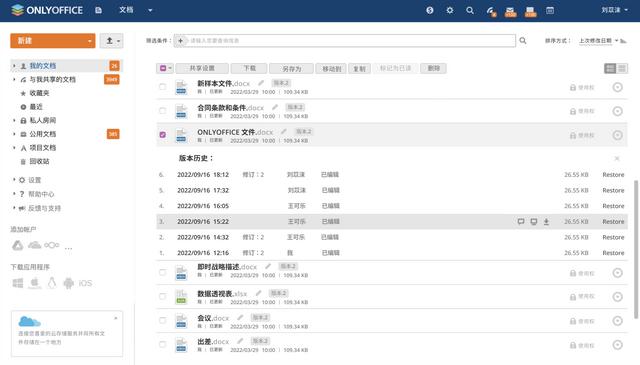
Task: Get the macOS desktop app
Action: [35, 283]
